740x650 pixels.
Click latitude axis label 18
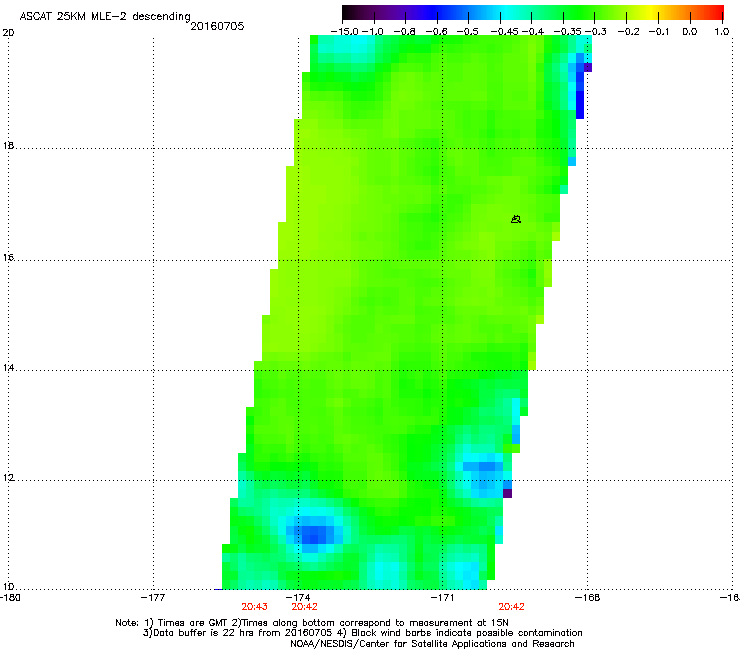coord(8,146)
